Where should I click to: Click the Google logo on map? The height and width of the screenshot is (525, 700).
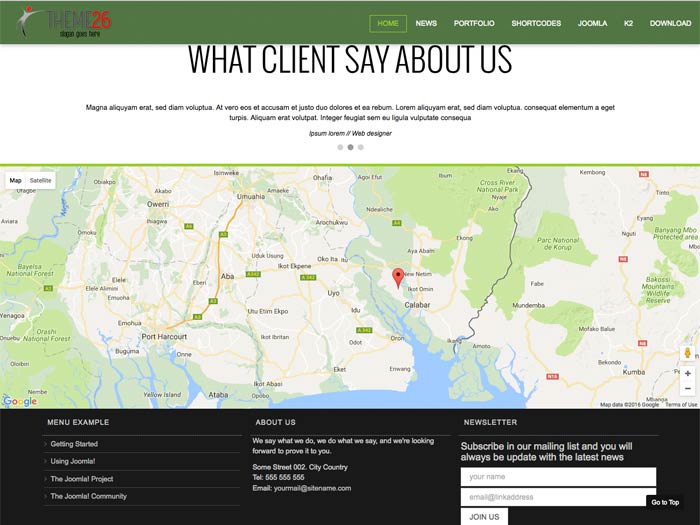click(x=20, y=401)
